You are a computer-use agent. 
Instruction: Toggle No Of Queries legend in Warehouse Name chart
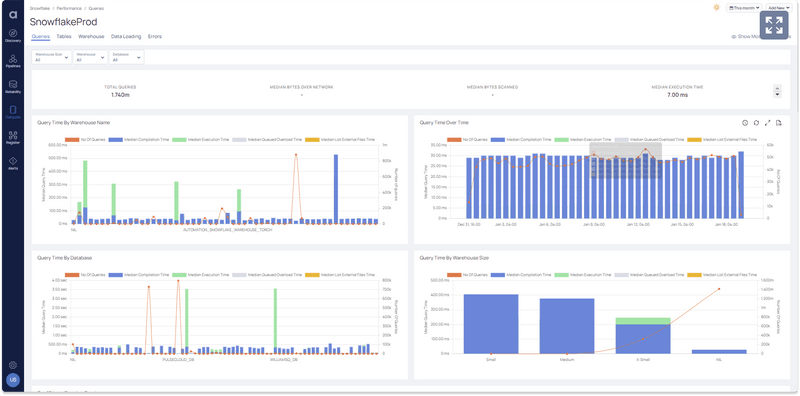click(x=84, y=139)
